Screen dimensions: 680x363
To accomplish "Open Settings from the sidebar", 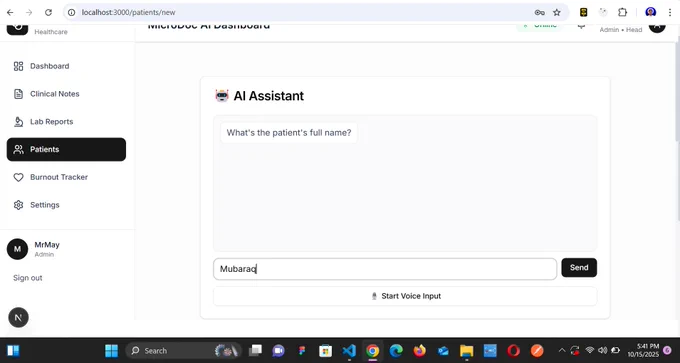I will coord(66,205).
